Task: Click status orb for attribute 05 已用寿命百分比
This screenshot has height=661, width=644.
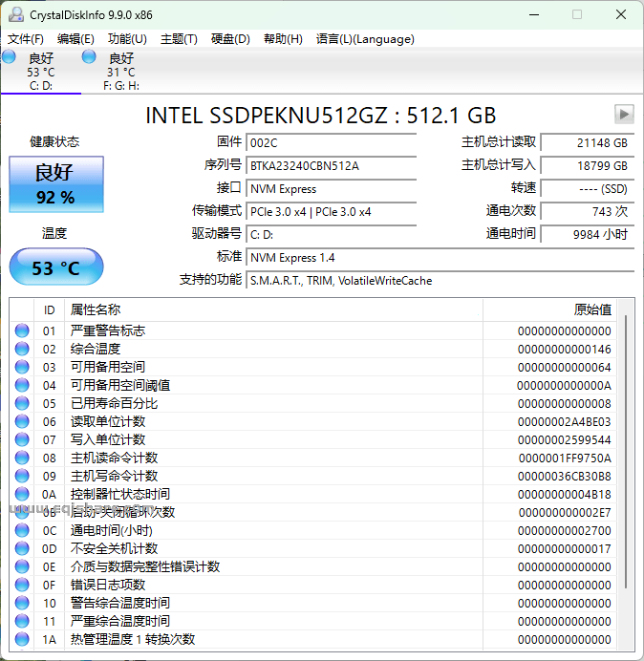Action: click(22, 403)
